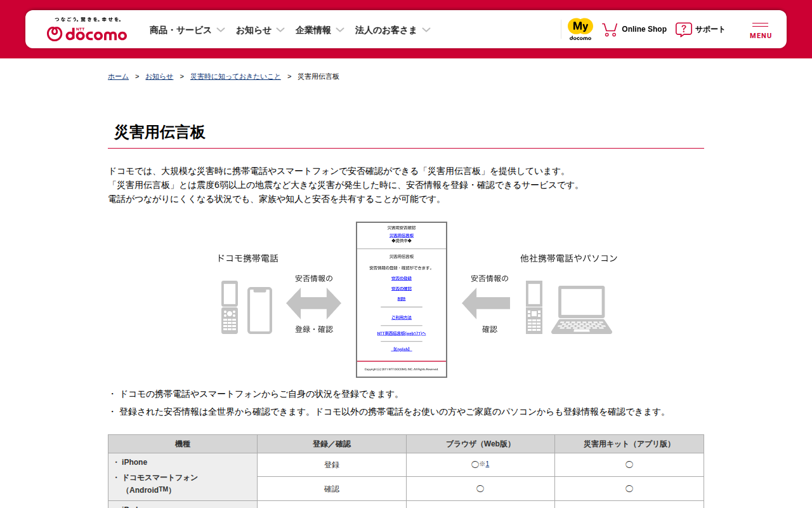Click the sentence starting ドコモでは、大規模な災害時
Image resolution: width=812 pixels, height=508 pixels.
click(338, 171)
